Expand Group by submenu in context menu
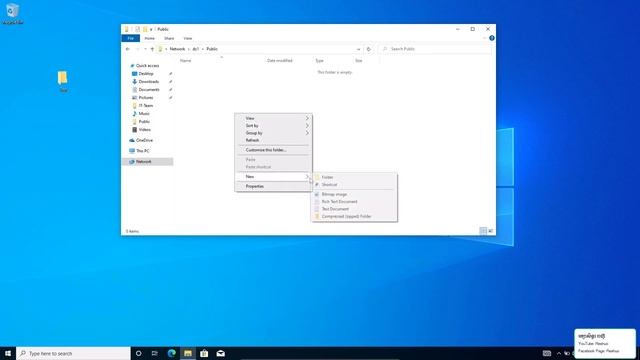Screen dimensions: 640x360 click(x=273, y=133)
